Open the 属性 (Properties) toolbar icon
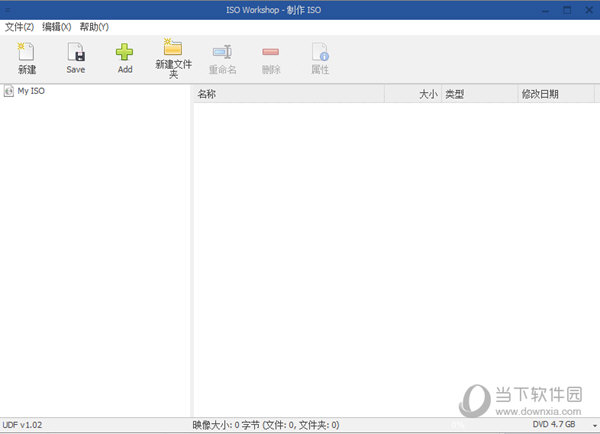The height and width of the screenshot is (434, 600). coord(320,52)
